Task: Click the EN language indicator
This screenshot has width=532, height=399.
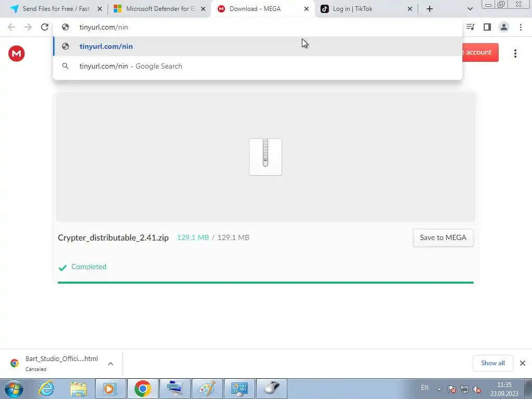Action: [x=424, y=388]
